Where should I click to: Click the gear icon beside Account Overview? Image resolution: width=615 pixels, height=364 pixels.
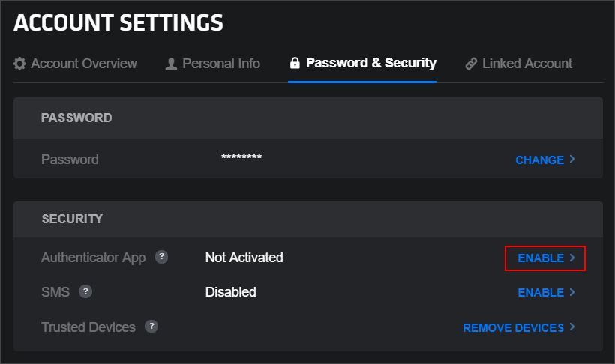20,64
